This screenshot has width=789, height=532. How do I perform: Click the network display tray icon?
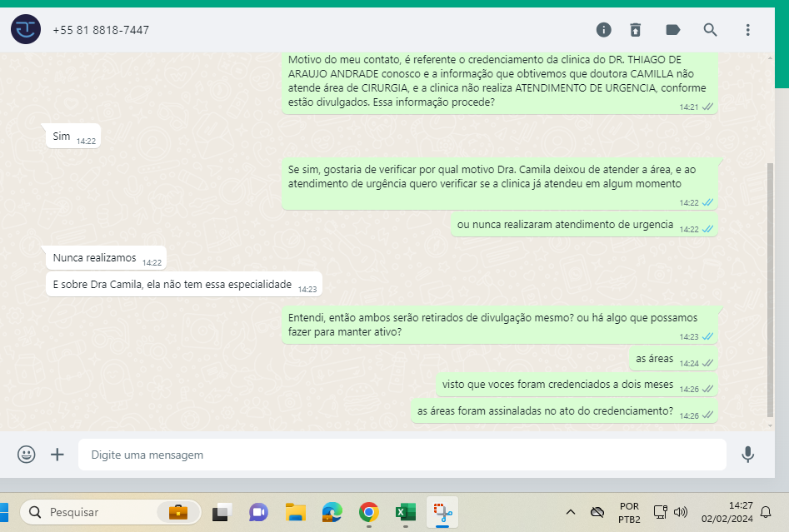click(660, 512)
